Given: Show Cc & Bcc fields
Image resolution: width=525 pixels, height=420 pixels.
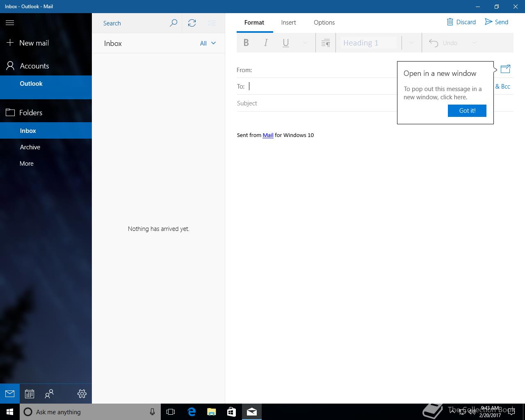Looking at the screenshot, I should (x=503, y=87).
